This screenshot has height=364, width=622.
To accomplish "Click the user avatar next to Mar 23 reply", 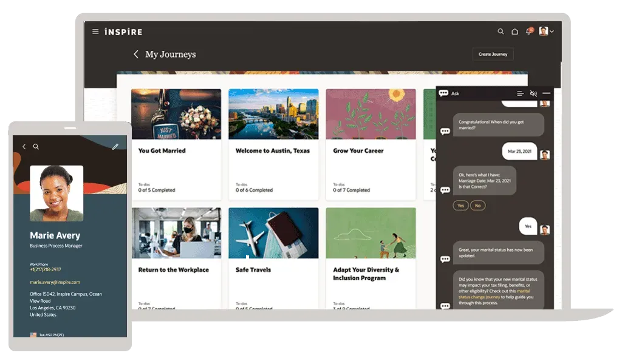I will [x=545, y=155].
